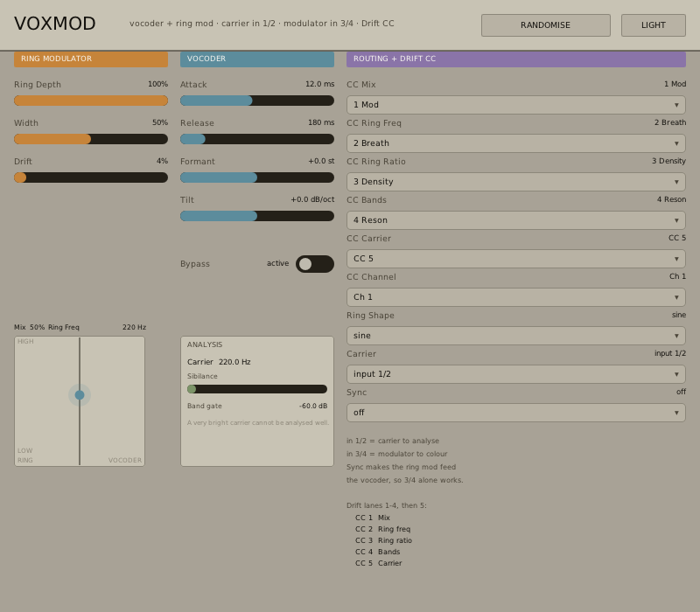Open the Carrier dropdown showing input 1/2
The height and width of the screenshot is (612, 700).
point(515,374)
